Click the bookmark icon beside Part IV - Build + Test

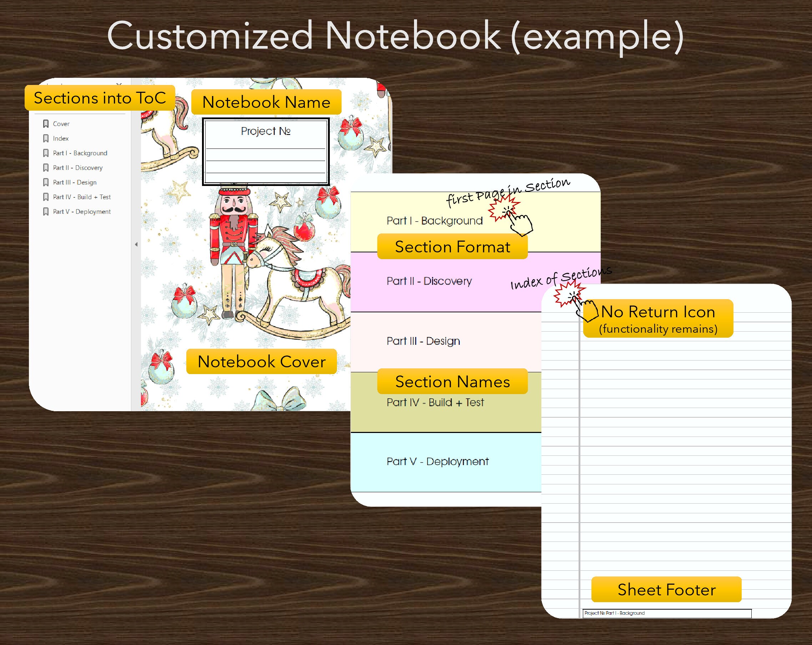46,197
